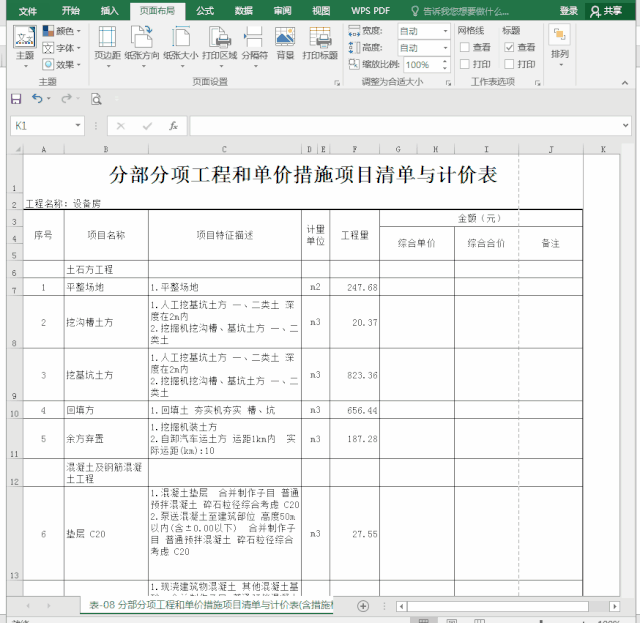Image resolution: width=640 pixels, height=623 pixels.
Task: Switch to the Review (审阅) tab
Action: 282,11
